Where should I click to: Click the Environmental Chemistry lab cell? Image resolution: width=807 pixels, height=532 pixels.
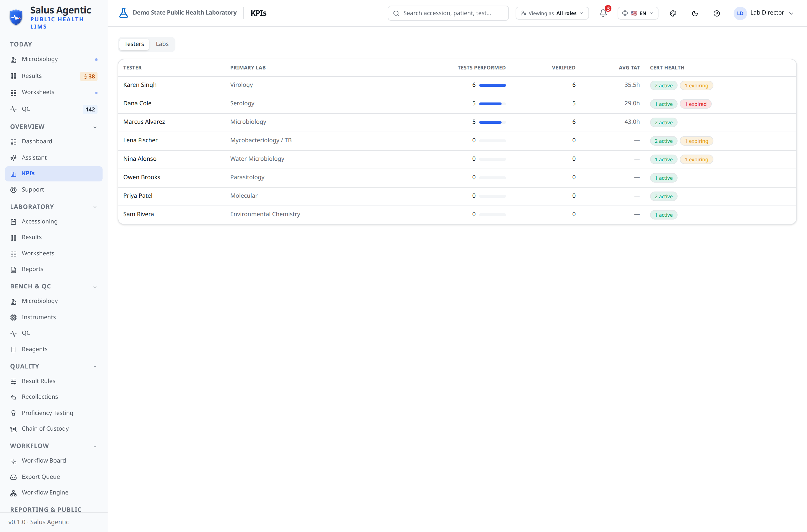(265, 214)
